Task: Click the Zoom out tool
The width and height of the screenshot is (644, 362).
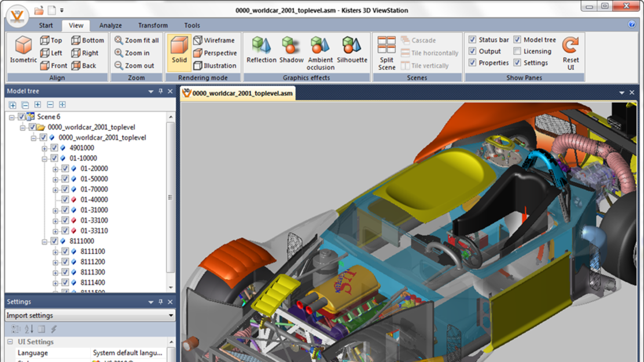Action: 134,66
